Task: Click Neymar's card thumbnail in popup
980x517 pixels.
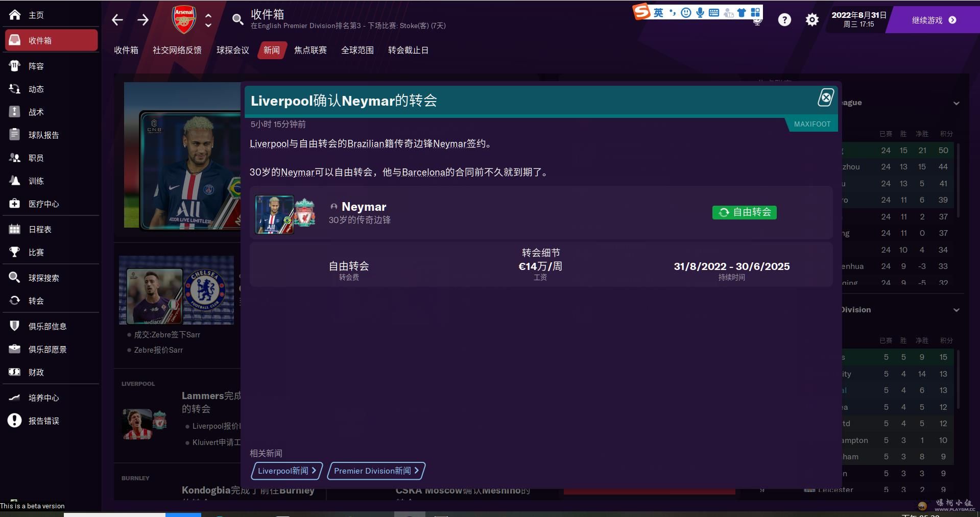Action: point(274,214)
